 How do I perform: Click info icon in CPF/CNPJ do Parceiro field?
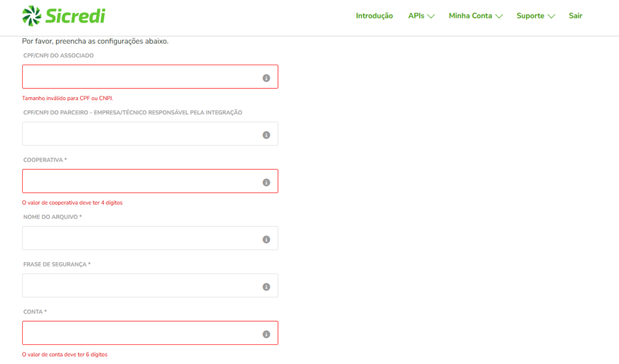tap(266, 135)
